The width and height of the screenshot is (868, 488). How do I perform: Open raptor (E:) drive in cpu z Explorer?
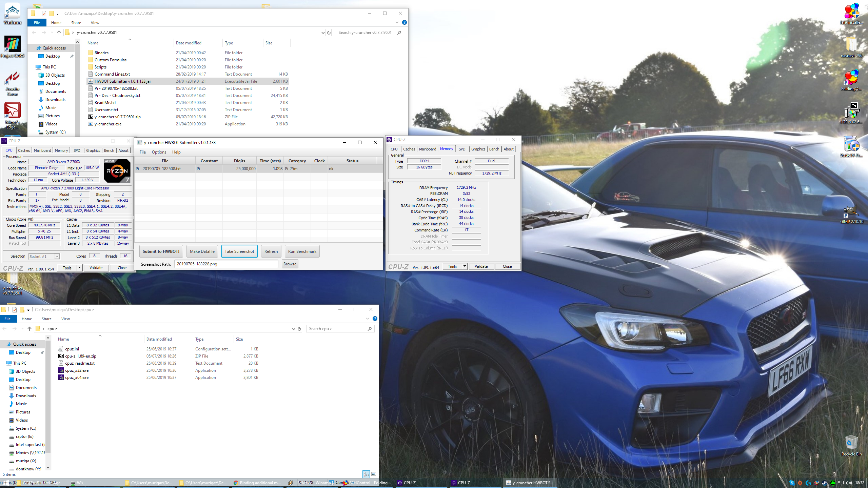coord(24,436)
